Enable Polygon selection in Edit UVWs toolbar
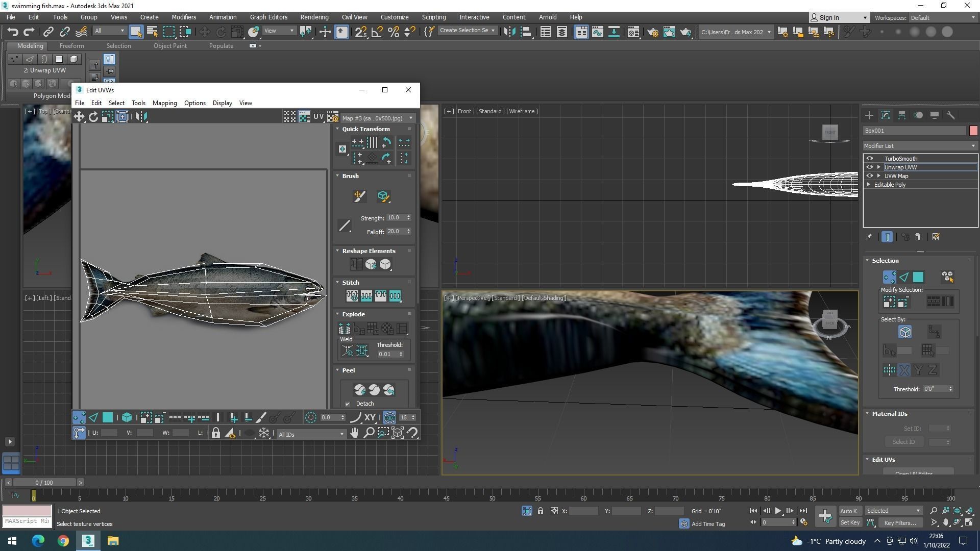 click(x=108, y=418)
